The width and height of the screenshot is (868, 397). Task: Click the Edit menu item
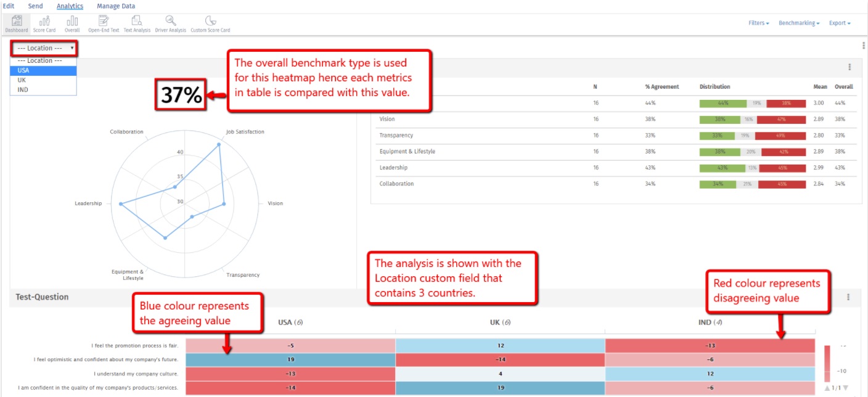8,6
